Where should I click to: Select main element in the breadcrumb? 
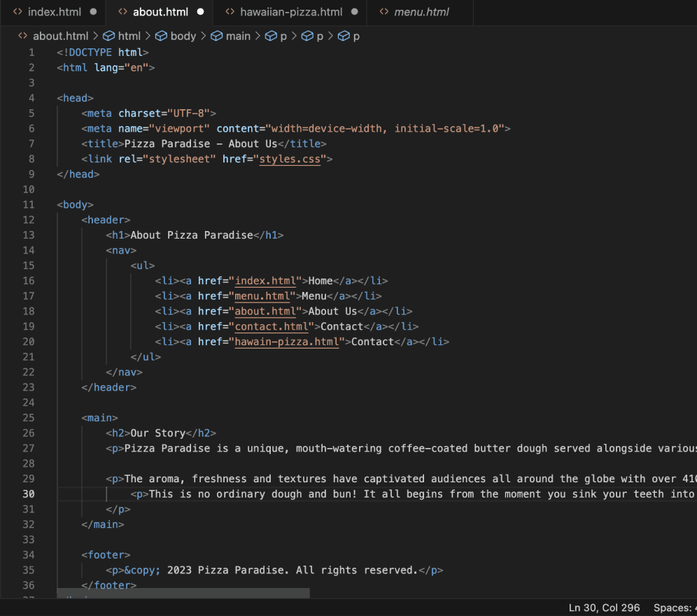point(238,36)
